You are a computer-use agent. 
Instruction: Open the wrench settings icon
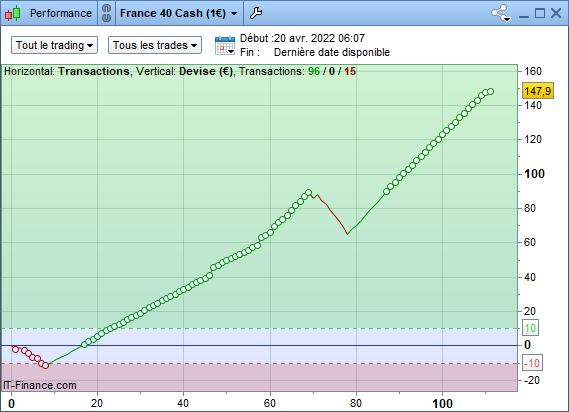coord(256,13)
